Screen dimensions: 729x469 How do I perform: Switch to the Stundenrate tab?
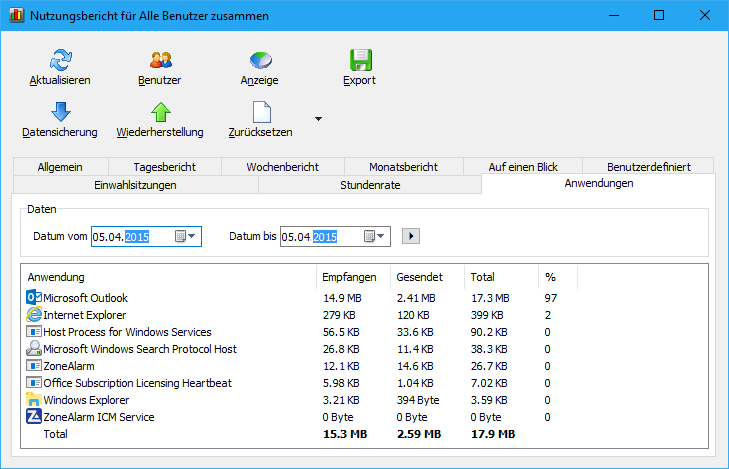click(370, 185)
